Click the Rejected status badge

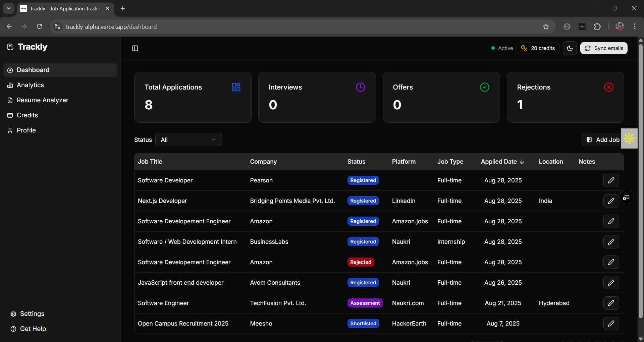click(x=361, y=262)
